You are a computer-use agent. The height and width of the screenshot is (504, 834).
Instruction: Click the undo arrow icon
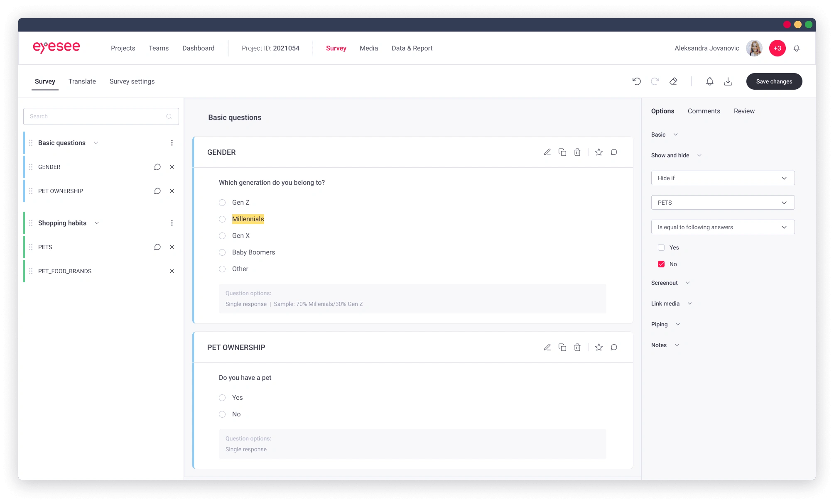(636, 81)
